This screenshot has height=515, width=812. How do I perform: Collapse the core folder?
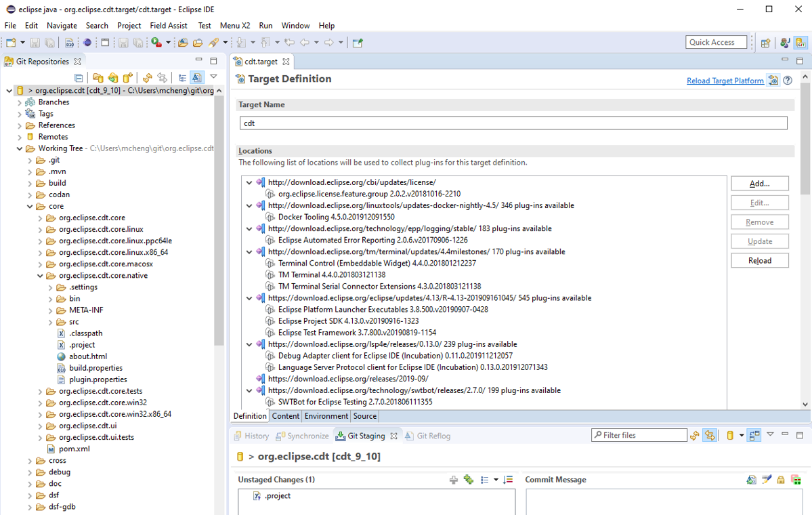(30, 206)
